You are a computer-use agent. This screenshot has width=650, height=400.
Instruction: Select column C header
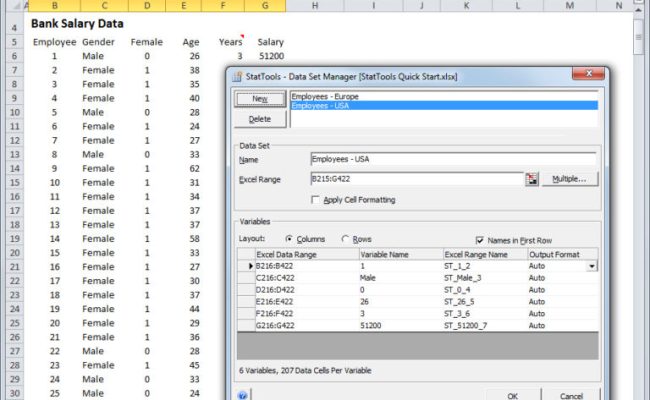pyautogui.click(x=104, y=5)
